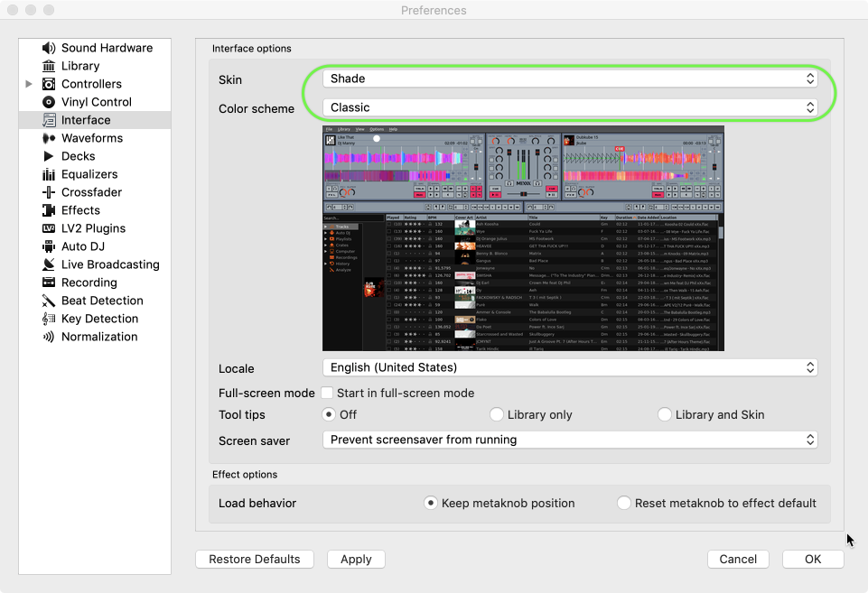Click the Live Broadcasting antenna icon
Image resolution: width=868 pixels, height=593 pixels.
[x=49, y=264]
